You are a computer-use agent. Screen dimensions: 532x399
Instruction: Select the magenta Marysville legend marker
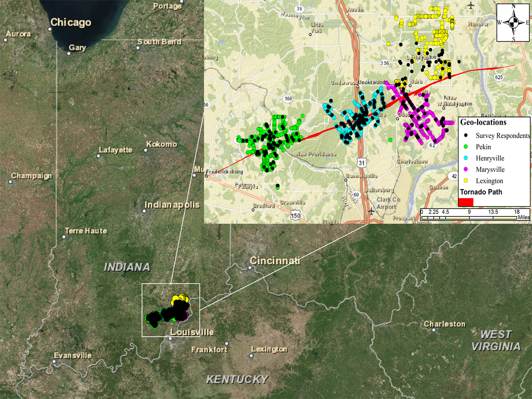pyautogui.click(x=465, y=169)
